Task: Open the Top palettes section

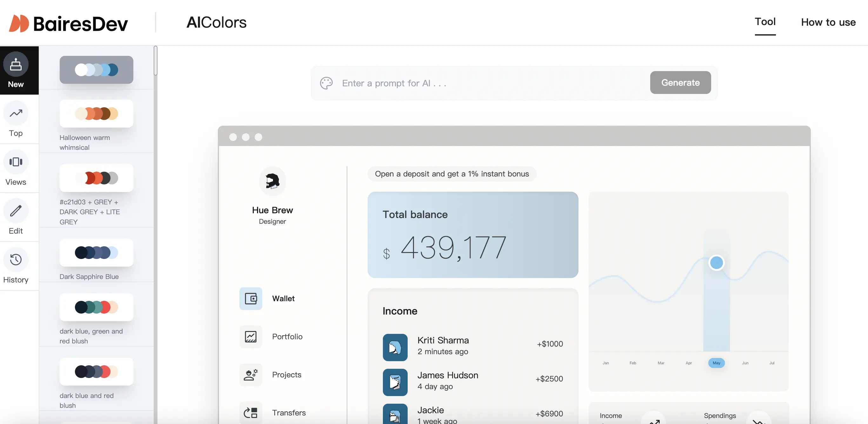Action: tap(16, 114)
